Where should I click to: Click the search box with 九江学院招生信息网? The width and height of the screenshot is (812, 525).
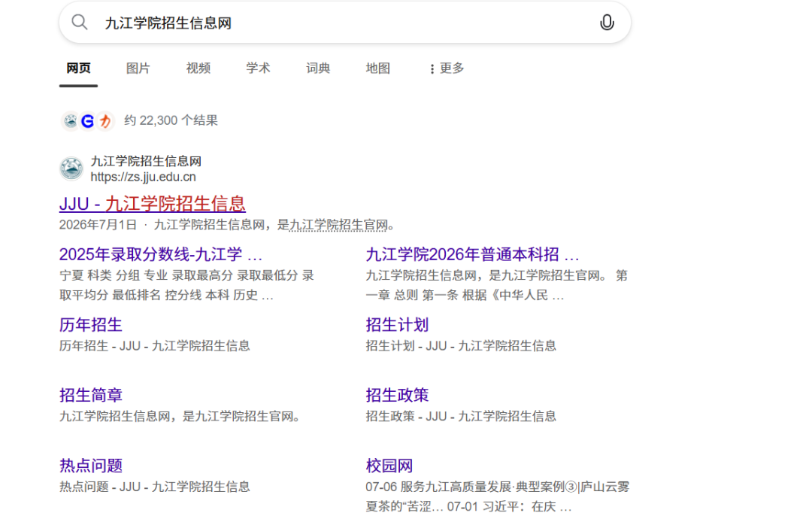[x=344, y=23]
